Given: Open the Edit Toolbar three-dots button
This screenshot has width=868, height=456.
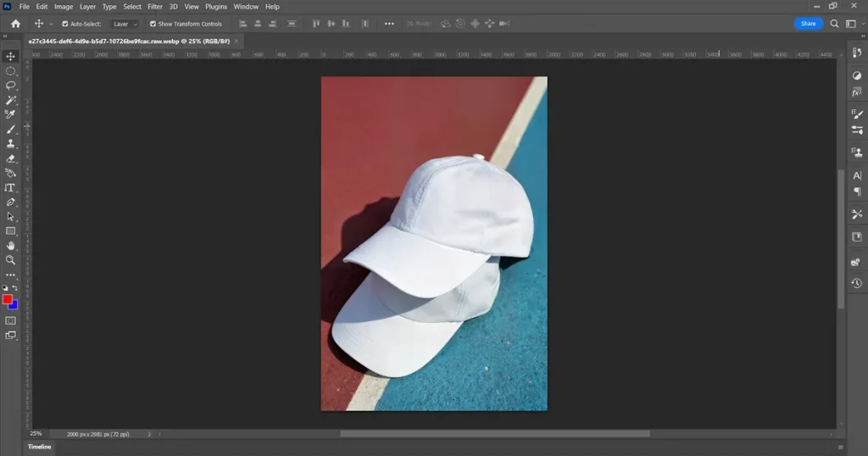Looking at the screenshot, I should coord(10,275).
